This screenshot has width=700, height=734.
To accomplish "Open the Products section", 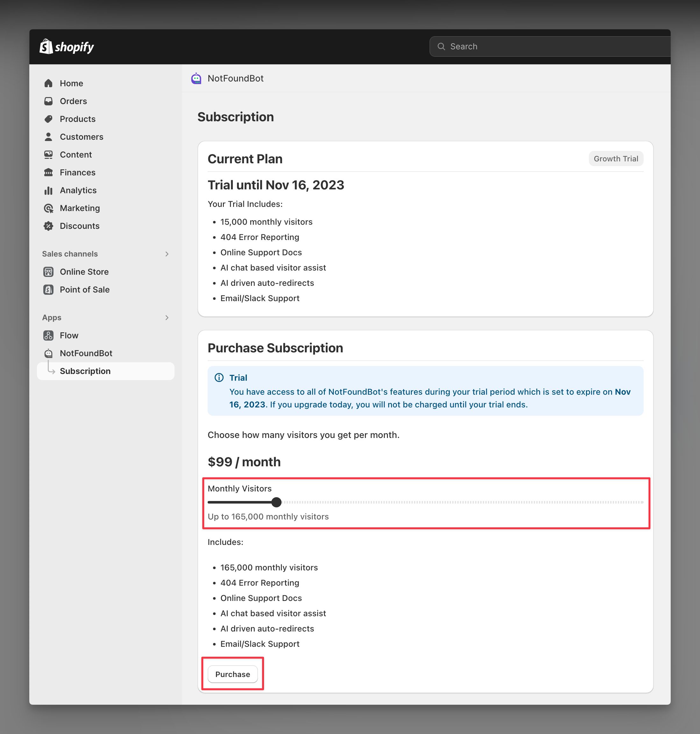I will (106, 119).
